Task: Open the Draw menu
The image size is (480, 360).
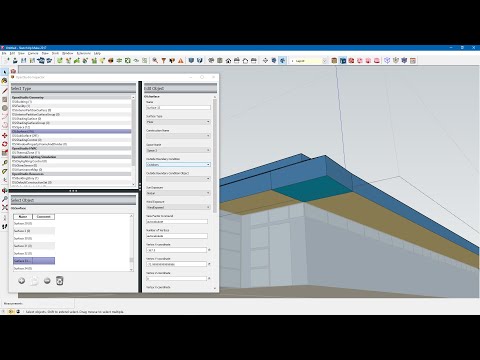Action: [45, 53]
